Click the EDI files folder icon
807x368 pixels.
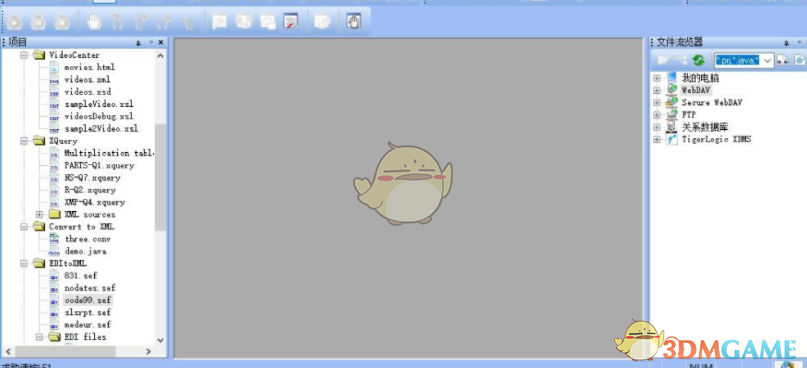coord(55,337)
